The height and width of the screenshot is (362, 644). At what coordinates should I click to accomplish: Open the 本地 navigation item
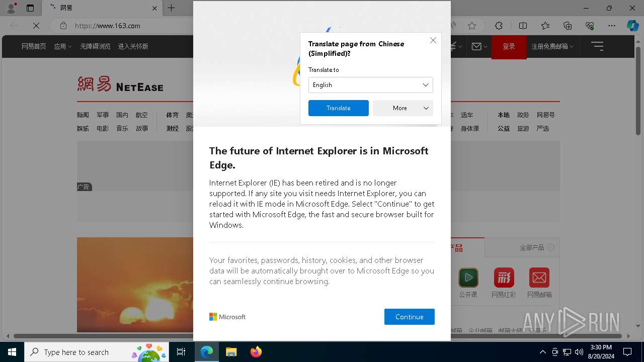[x=504, y=115]
